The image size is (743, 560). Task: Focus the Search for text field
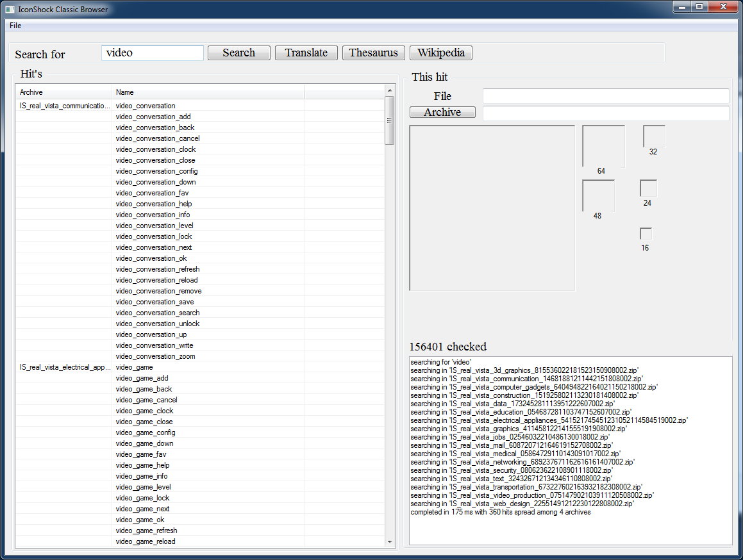pyautogui.click(x=153, y=53)
